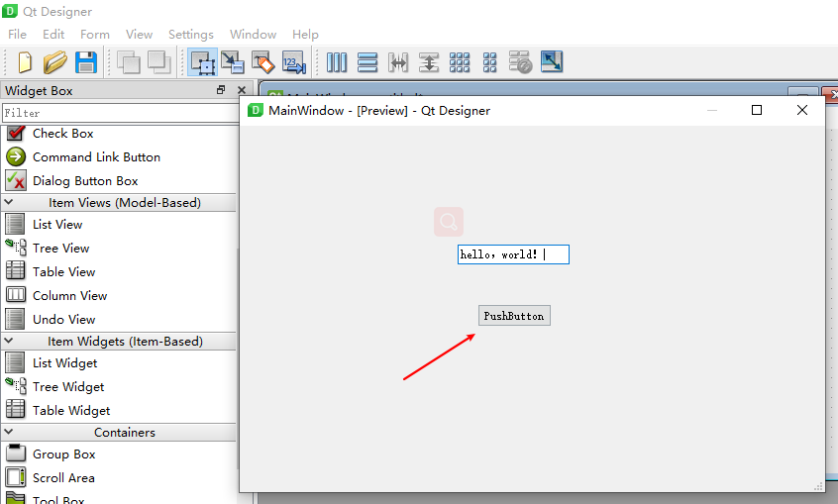Close the Widget Box panel
838x504 pixels.
click(242, 90)
